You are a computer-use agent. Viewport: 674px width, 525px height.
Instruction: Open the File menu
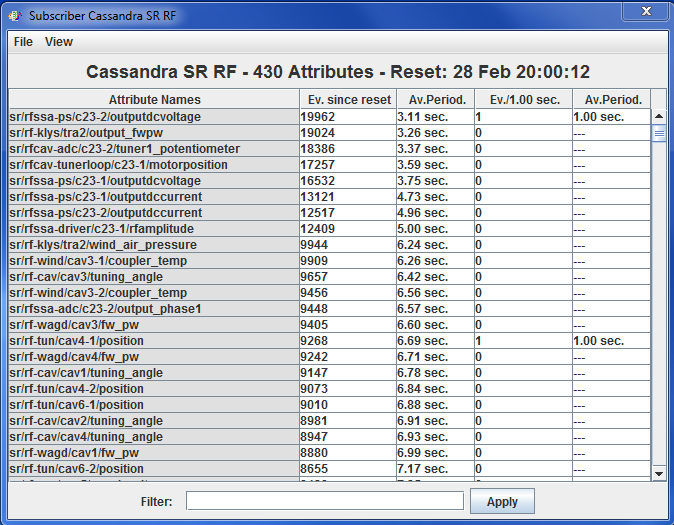(23, 42)
